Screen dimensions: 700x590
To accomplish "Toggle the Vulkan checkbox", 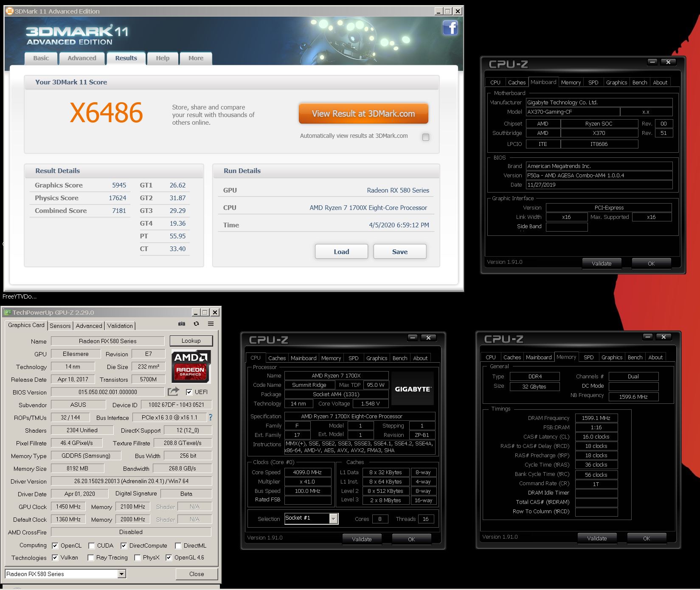I will (55, 557).
